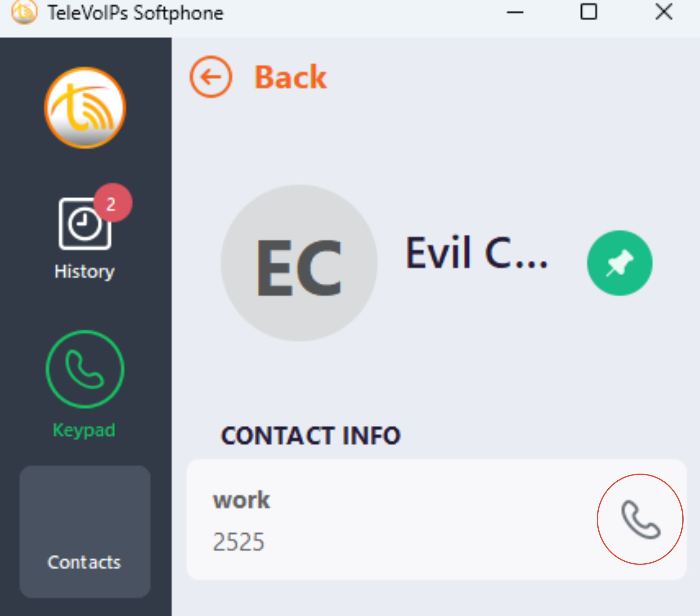Click the work label in the contact card

[242, 500]
